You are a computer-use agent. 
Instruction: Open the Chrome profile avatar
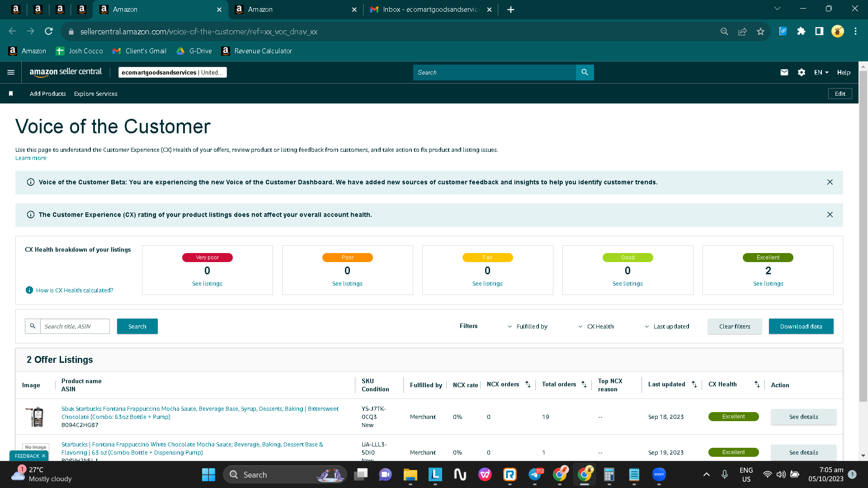(x=837, y=31)
